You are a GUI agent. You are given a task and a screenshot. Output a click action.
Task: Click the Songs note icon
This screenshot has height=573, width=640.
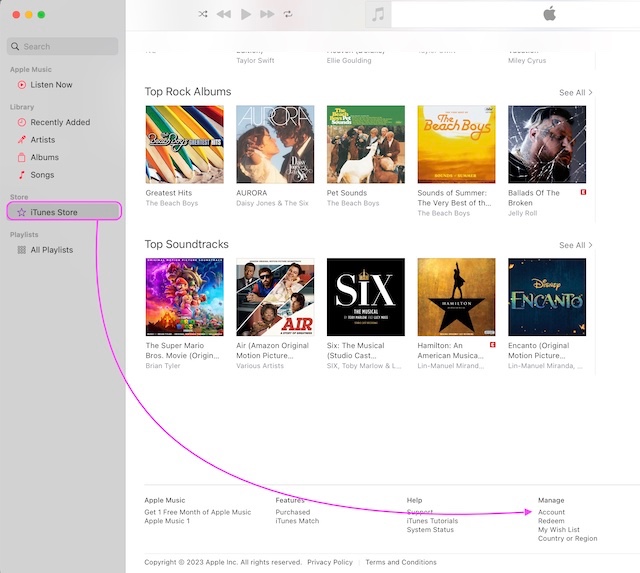(22, 175)
